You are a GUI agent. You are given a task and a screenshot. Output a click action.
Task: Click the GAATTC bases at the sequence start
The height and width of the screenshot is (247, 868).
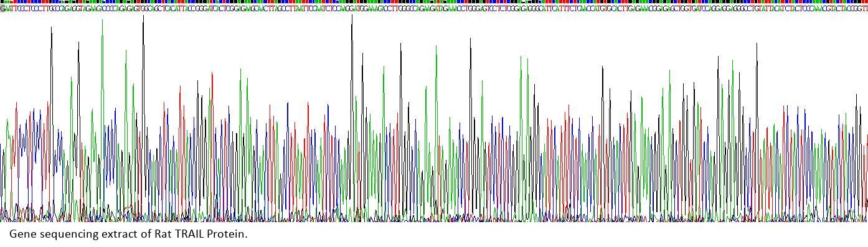tap(9, 9)
